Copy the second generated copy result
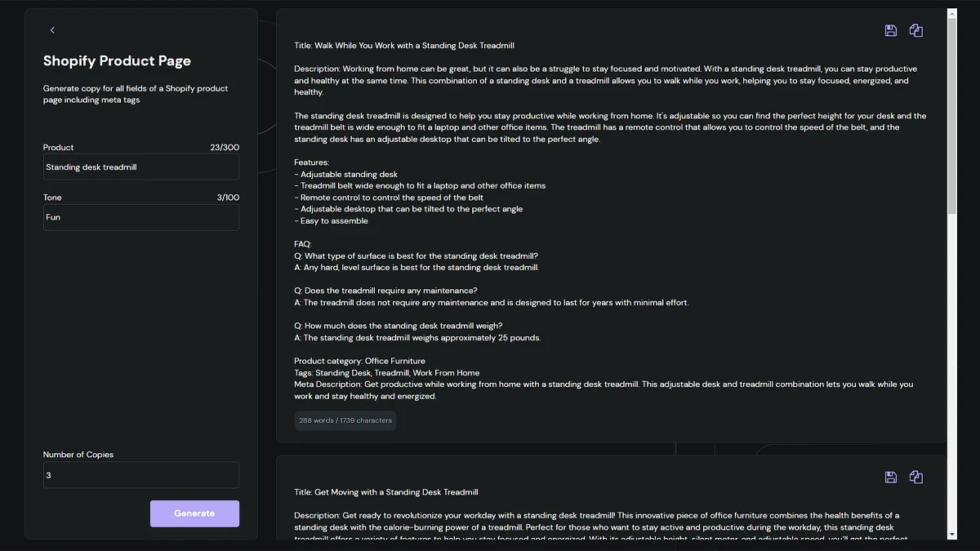 pos(915,477)
